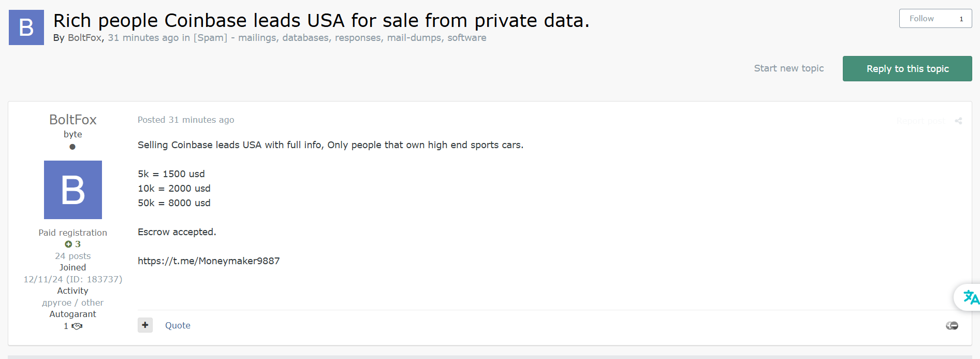This screenshot has height=359, width=980.
Task: Click the small topic avatar beside title
Action: pos(26,27)
